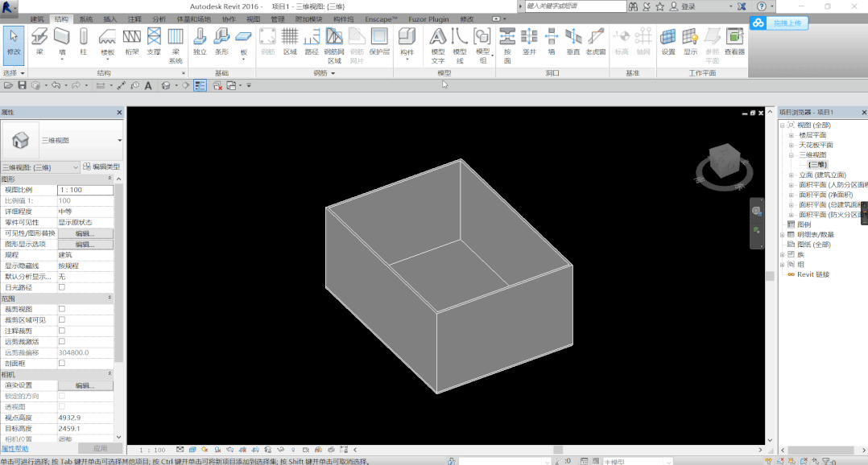Select the 老虎窗 dormer opening tool
This screenshot has height=465, width=868.
tap(596, 42)
